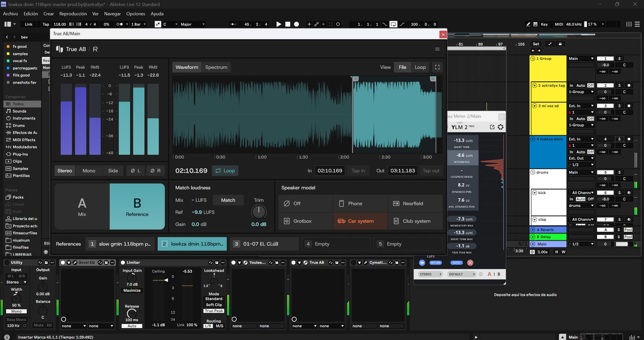Turn speaker model Off
The width and height of the screenshot is (644, 340).
point(305,204)
